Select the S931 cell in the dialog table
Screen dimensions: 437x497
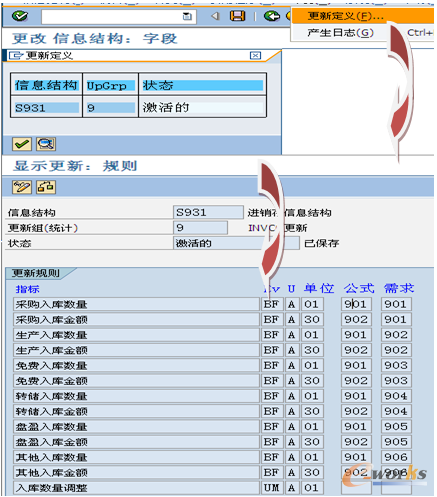click(46, 108)
